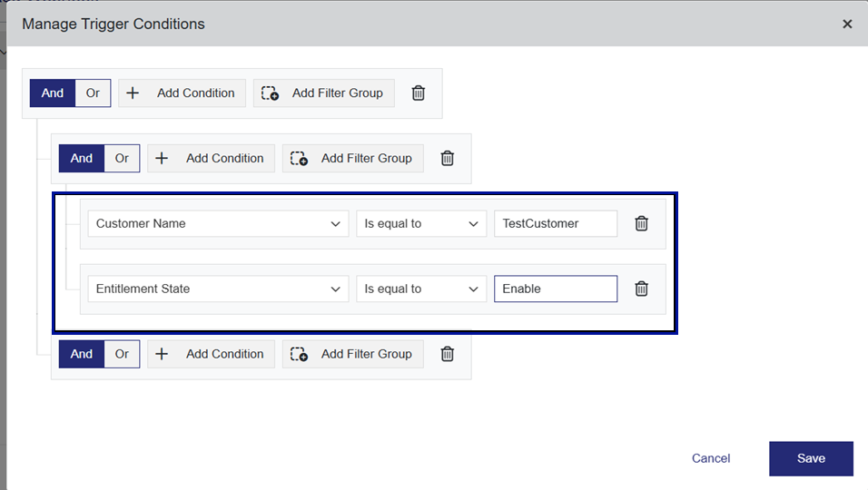868x490 pixels.
Task: Delete the Customer Name condition row
Action: tap(641, 223)
